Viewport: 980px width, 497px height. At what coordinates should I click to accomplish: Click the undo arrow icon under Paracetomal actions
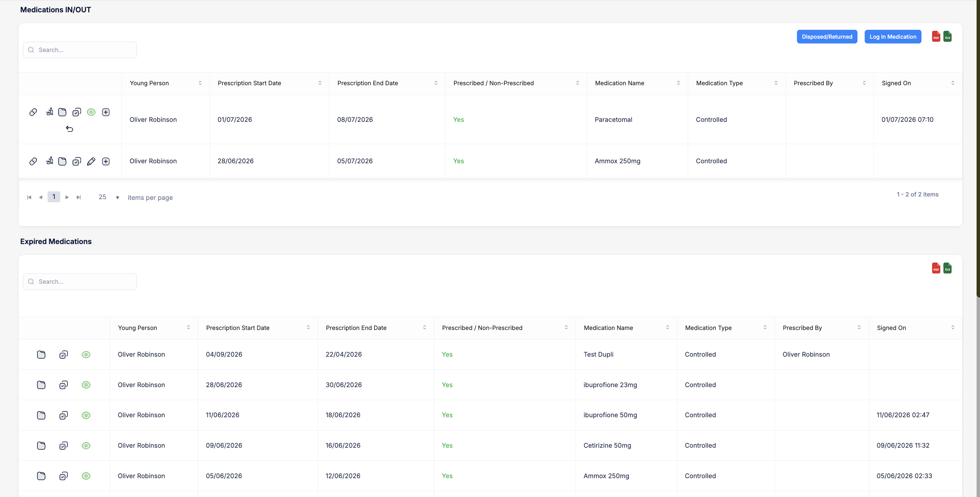[69, 129]
